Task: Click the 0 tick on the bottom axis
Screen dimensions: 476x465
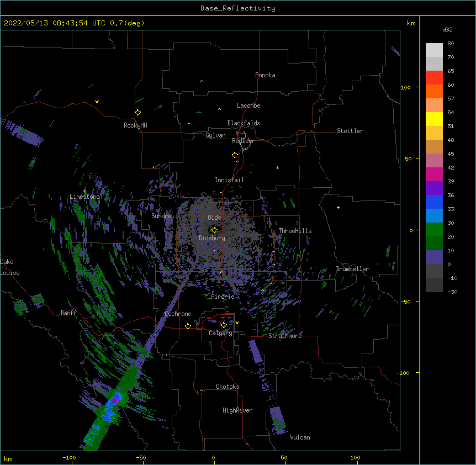Action: [x=213, y=457]
